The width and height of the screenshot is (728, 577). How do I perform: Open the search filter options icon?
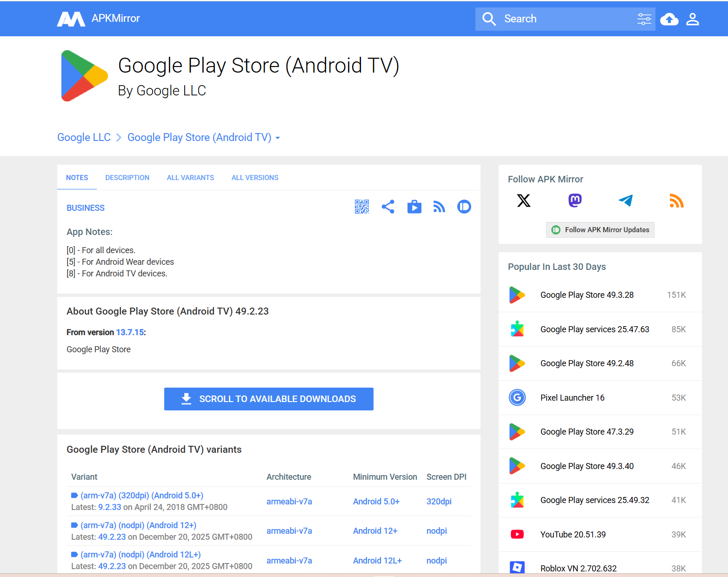tap(644, 19)
